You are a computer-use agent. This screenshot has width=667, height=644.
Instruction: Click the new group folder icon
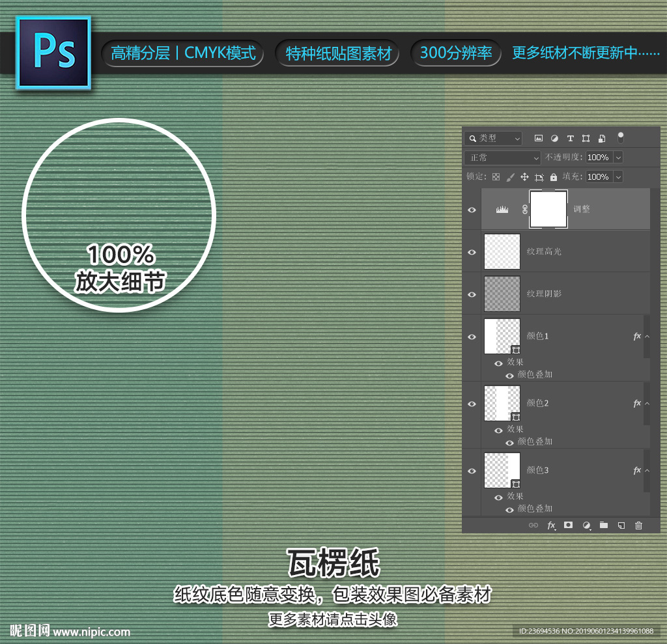click(604, 525)
